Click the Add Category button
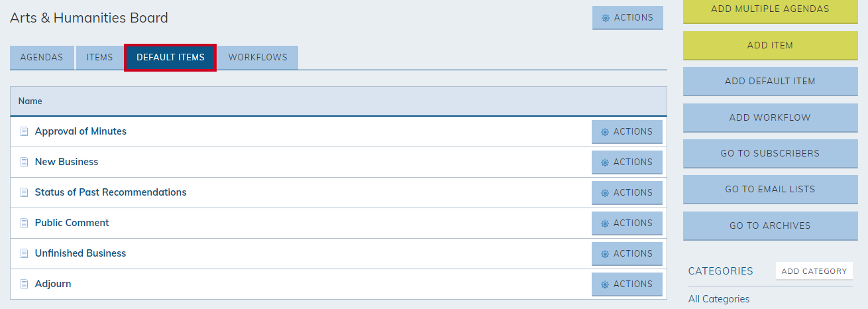The height and width of the screenshot is (309, 868). point(814,271)
